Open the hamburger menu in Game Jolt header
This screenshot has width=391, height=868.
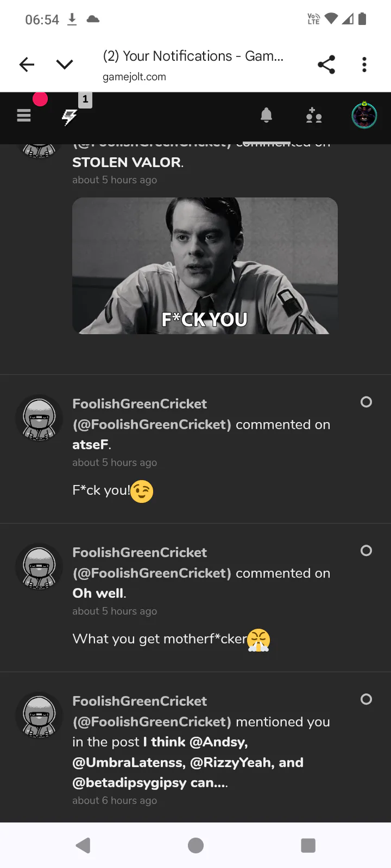click(x=24, y=116)
